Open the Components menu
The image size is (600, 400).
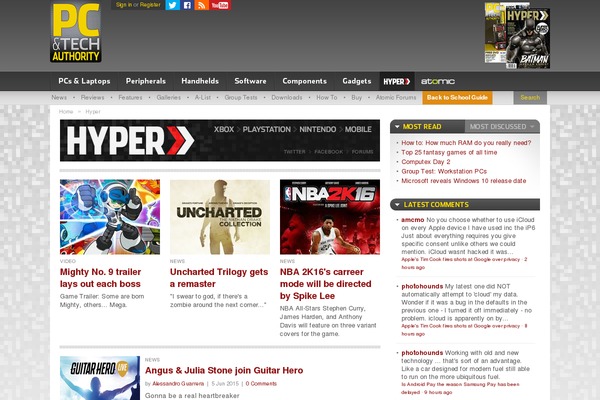pyautogui.click(x=305, y=81)
